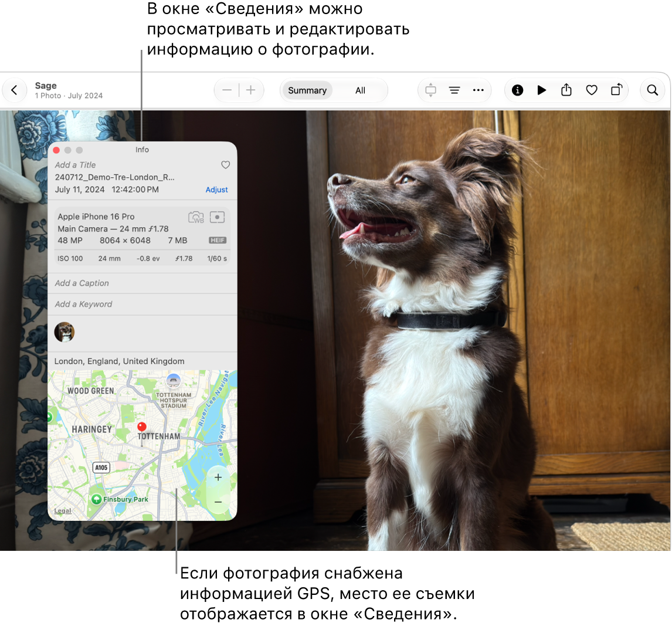The image size is (672, 626).
Task: Switch to the All tab
Action: (x=360, y=90)
